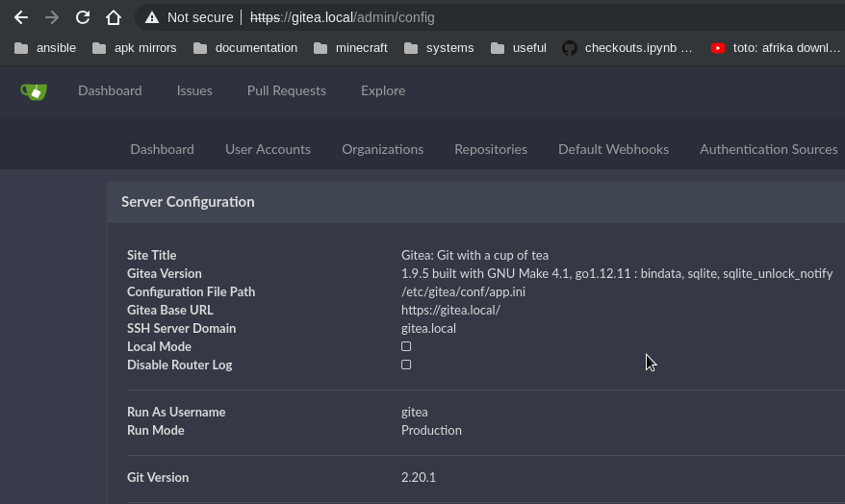
Task: Click the Git Version value 2.20.1
Action: point(419,478)
